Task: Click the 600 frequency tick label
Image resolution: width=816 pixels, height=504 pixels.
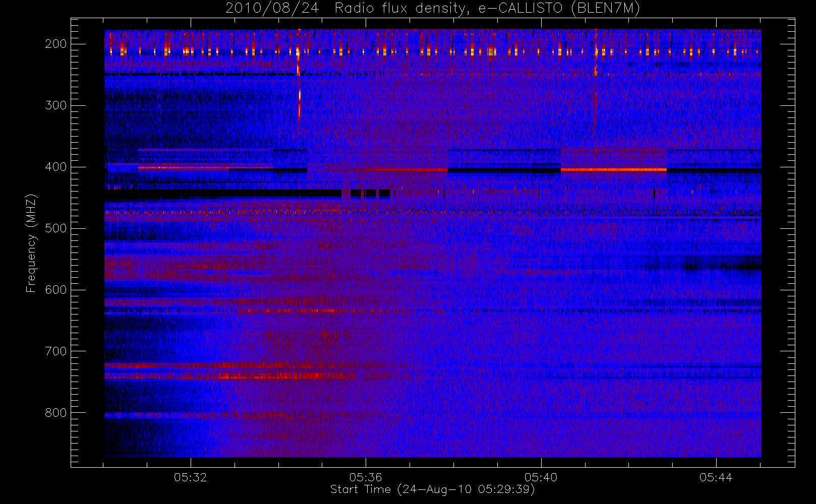Action: [56, 290]
